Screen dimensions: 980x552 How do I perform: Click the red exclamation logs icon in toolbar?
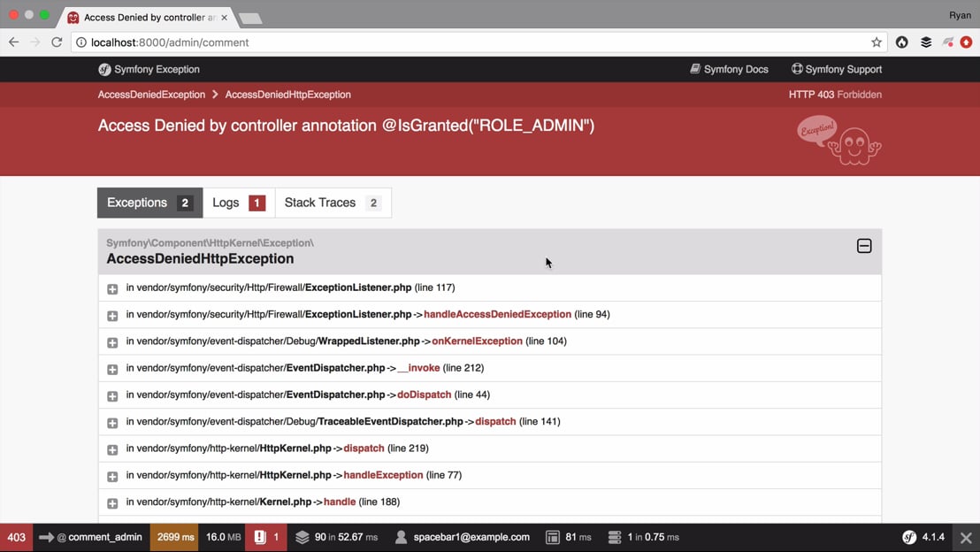pyautogui.click(x=260, y=537)
